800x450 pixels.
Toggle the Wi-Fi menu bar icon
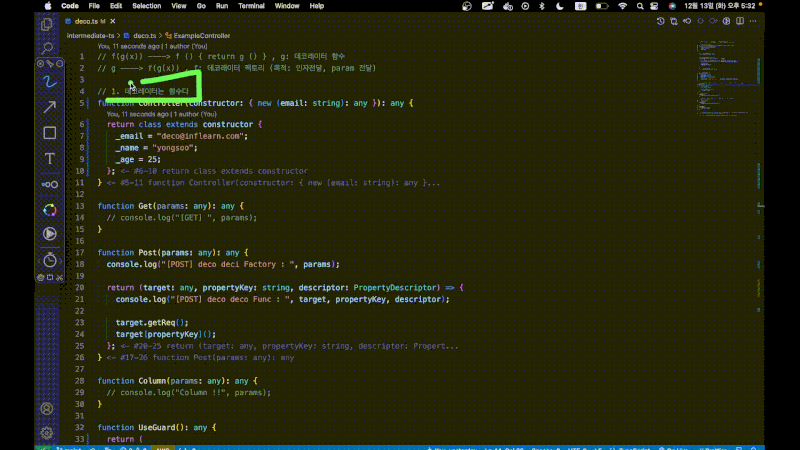coord(622,6)
